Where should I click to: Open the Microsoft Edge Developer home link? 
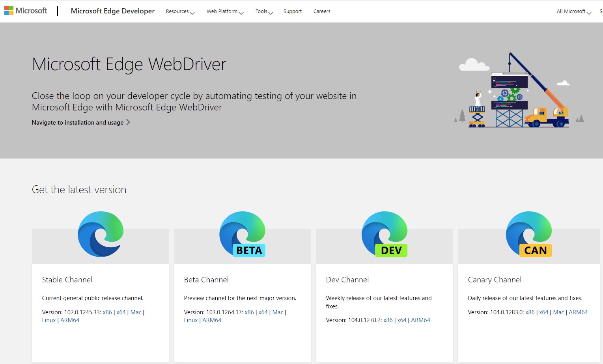pos(113,11)
